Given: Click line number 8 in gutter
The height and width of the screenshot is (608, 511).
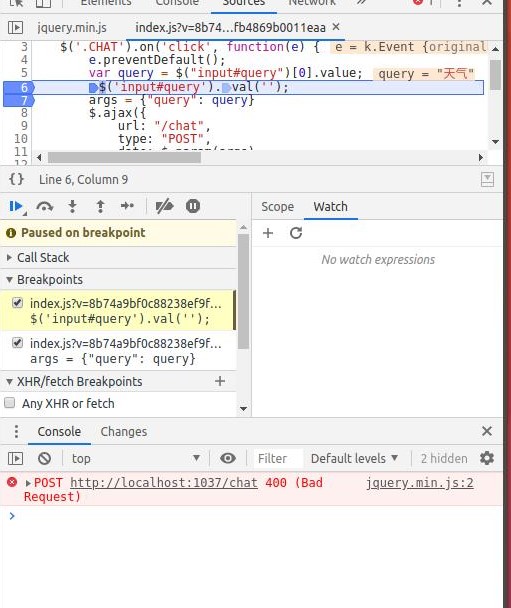Looking at the screenshot, I should click(24, 113).
